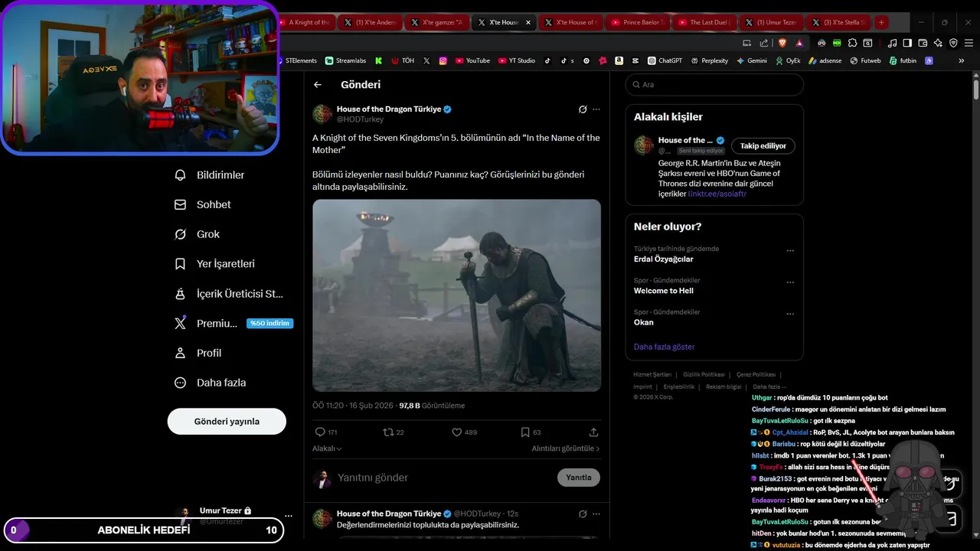
Task: Click Daha fazla göster link
Action: (664, 347)
